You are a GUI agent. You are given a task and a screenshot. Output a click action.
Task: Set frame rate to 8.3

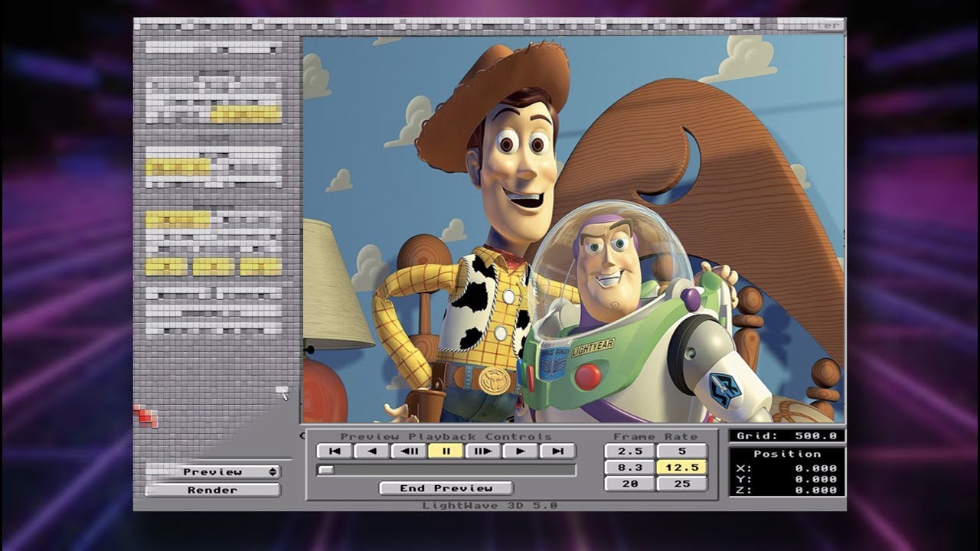click(629, 468)
